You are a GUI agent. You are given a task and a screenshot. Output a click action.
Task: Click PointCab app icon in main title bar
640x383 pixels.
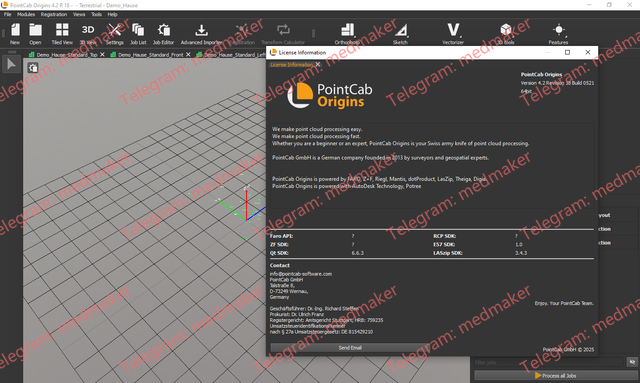4,5
